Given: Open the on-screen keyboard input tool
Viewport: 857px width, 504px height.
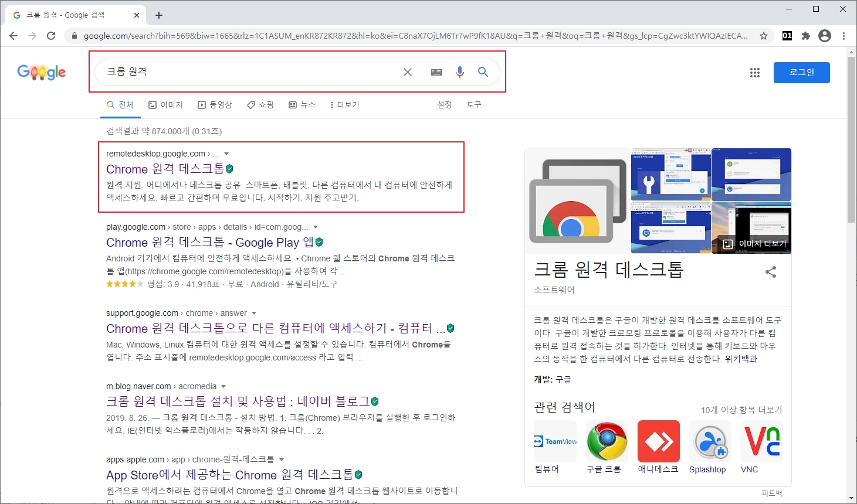Looking at the screenshot, I should (x=436, y=72).
